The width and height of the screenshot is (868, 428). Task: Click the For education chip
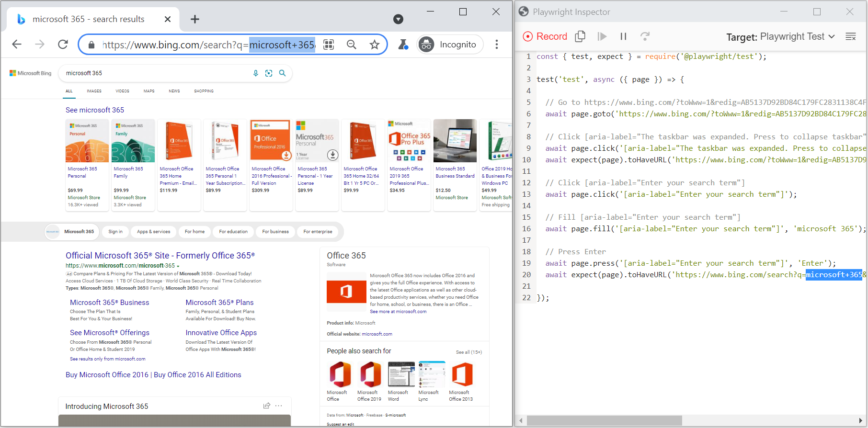pos(233,232)
